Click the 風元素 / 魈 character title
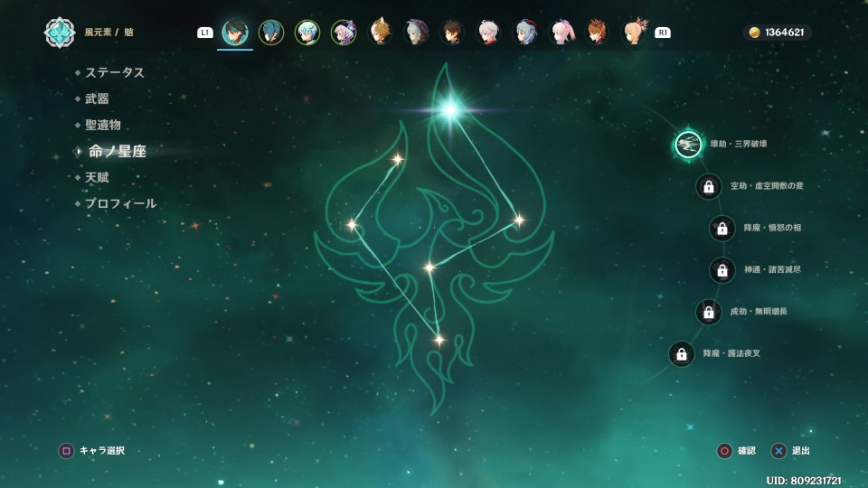The image size is (868, 488). 109,33
